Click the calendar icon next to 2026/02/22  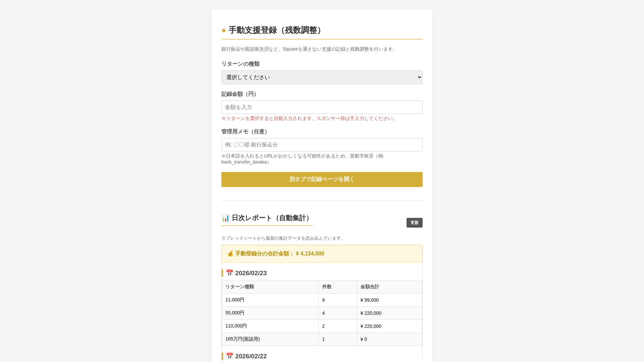[229, 356]
